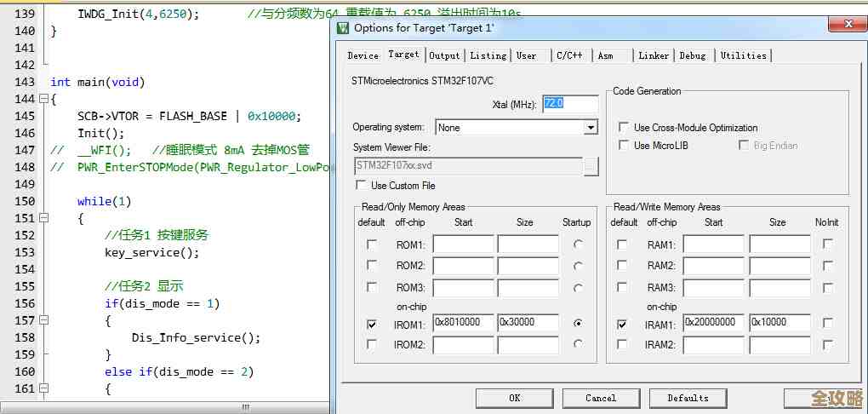Switch to the Output tab

coord(444,55)
